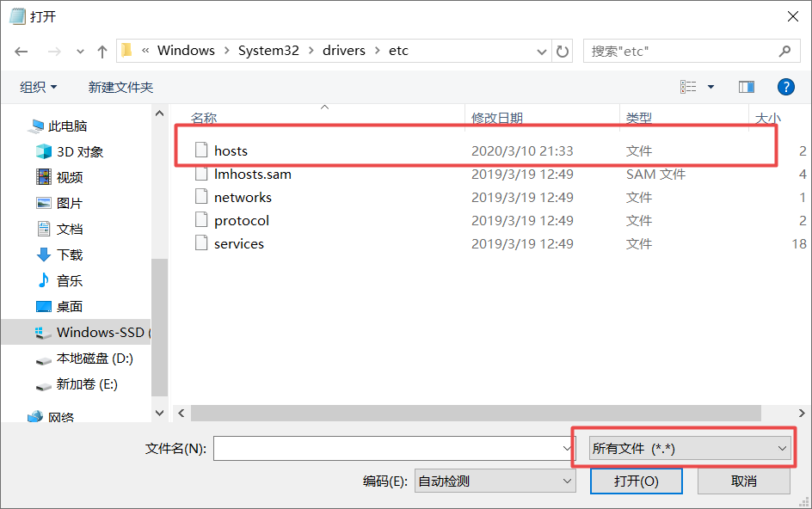The width and height of the screenshot is (812, 509).
Task: Open the 组织 menu
Action: pos(39,87)
